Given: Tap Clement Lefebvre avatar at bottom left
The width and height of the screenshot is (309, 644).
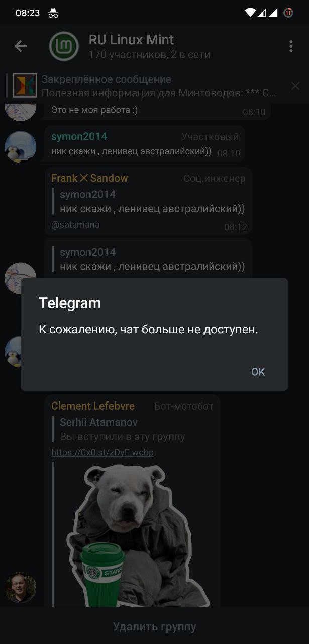Looking at the screenshot, I should point(21,587).
